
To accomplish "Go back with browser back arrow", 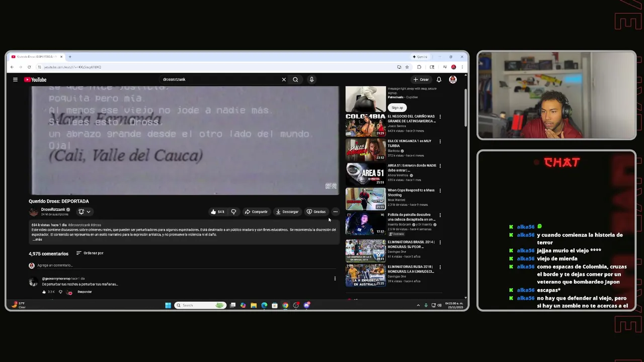I will pyautogui.click(x=12, y=67).
